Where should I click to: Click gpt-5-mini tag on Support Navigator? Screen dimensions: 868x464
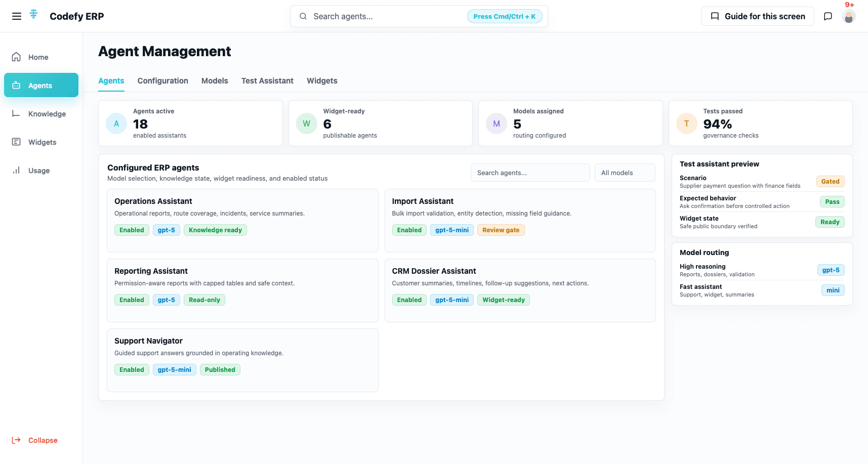[x=175, y=370]
